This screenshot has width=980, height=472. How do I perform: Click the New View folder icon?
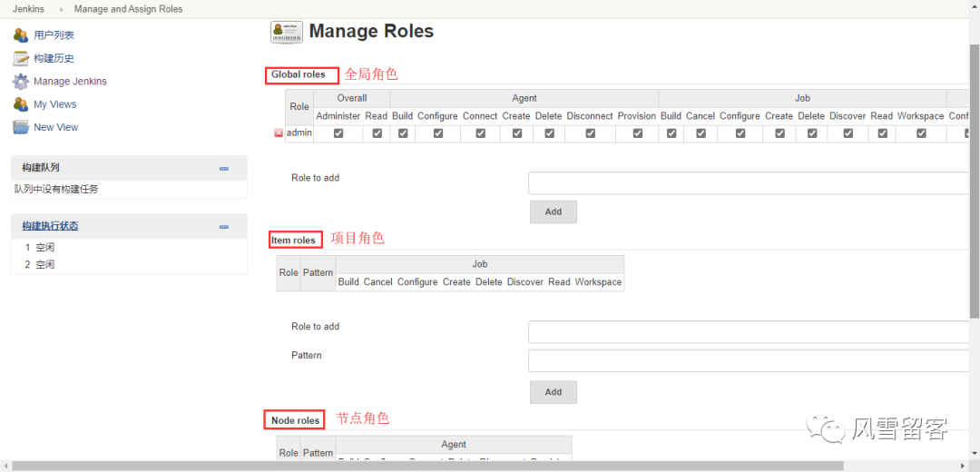pyautogui.click(x=21, y=127)
